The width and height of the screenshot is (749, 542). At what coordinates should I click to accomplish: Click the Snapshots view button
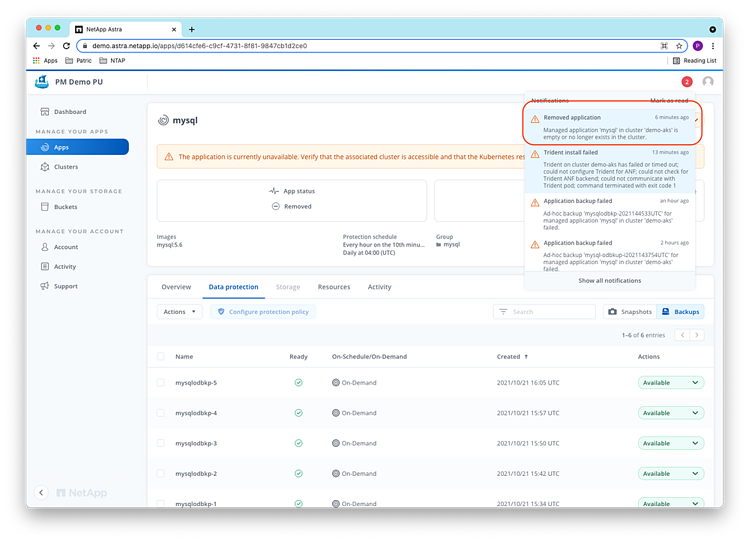[629, 312]
